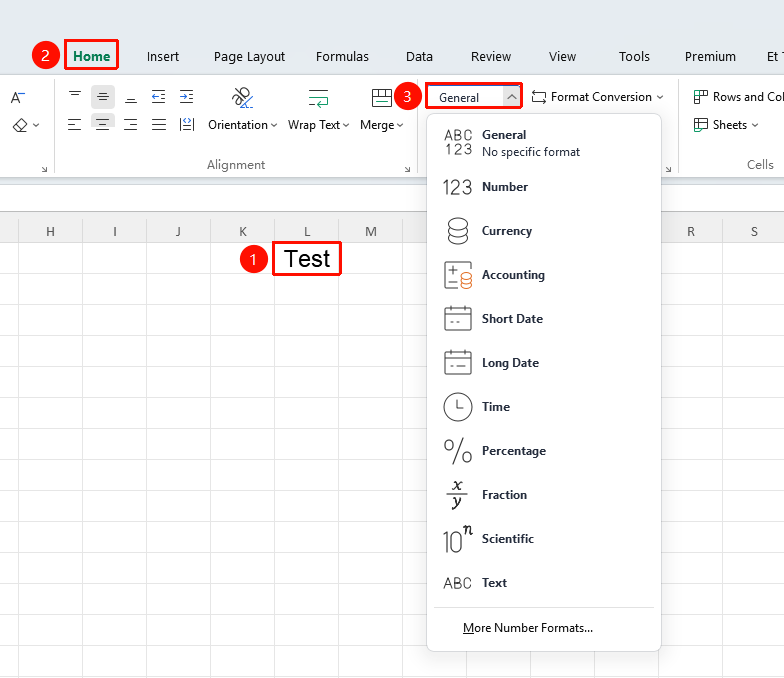This screenshot has height=678, width=784.
Task: Collapse the General number format box
Action: tap(511, 97)
